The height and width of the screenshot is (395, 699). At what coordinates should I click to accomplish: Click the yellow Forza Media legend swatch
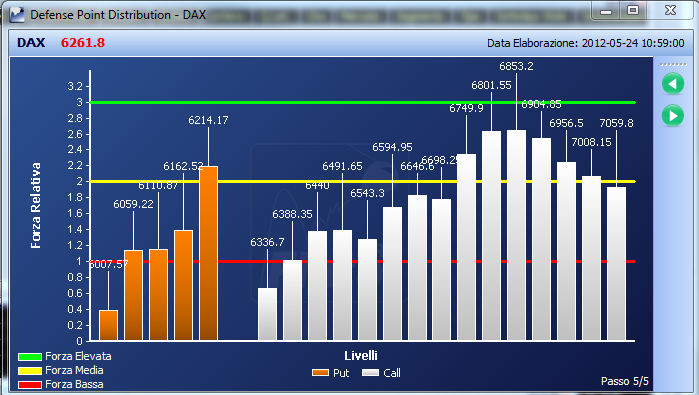coord(30,370)
